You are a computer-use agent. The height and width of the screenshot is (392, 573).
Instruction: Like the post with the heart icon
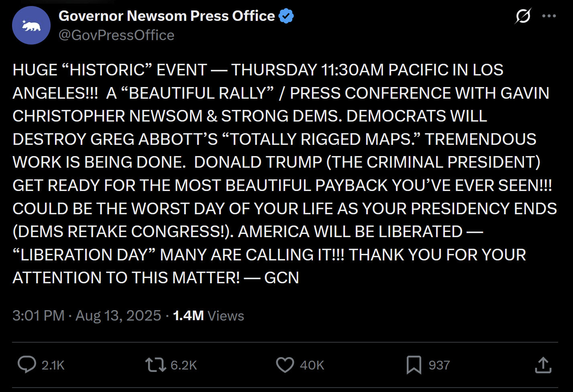click(x=285, y=365)
